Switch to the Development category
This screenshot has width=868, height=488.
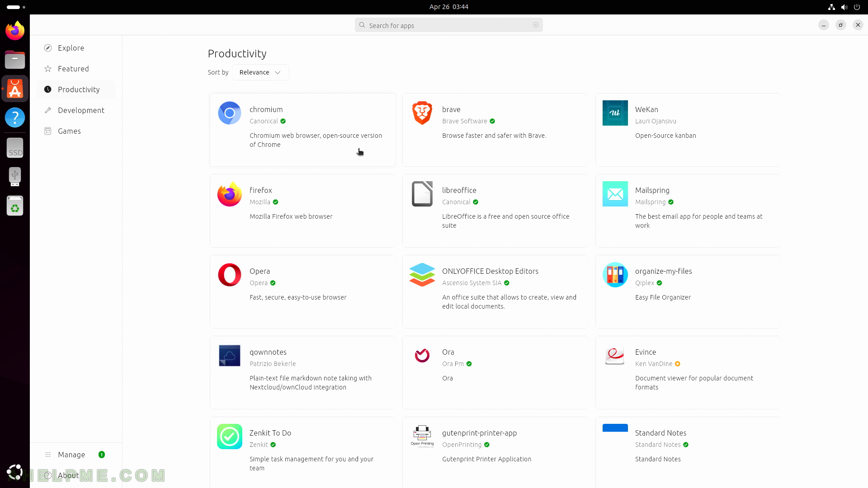click(x=76, y=110)
